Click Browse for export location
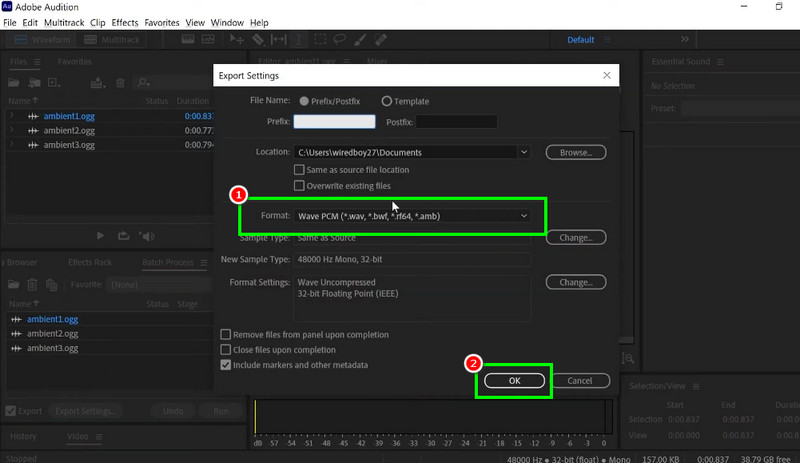Viewport: 800px width, 463px height. pos(576,152)
